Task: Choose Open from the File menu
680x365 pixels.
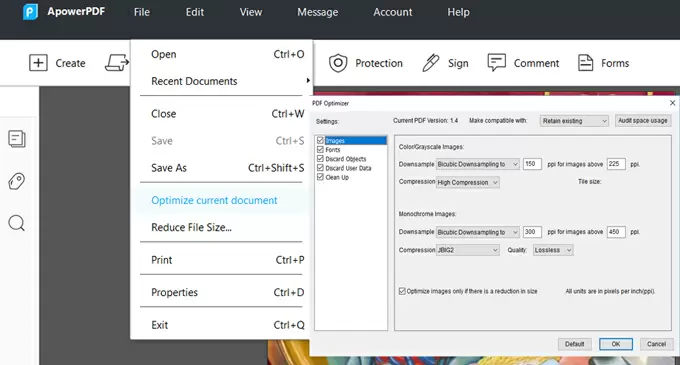Action: pyautogui.click(x=222, y=54)
